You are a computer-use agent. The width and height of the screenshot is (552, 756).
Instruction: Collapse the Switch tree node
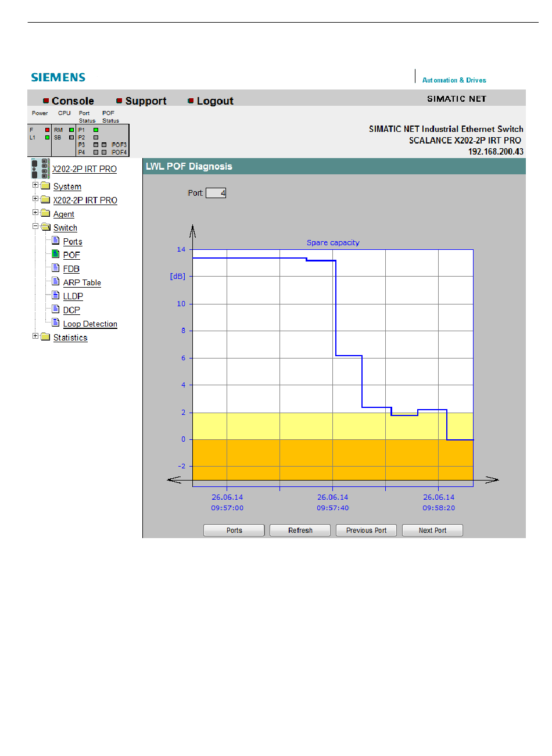coord(35,227)
